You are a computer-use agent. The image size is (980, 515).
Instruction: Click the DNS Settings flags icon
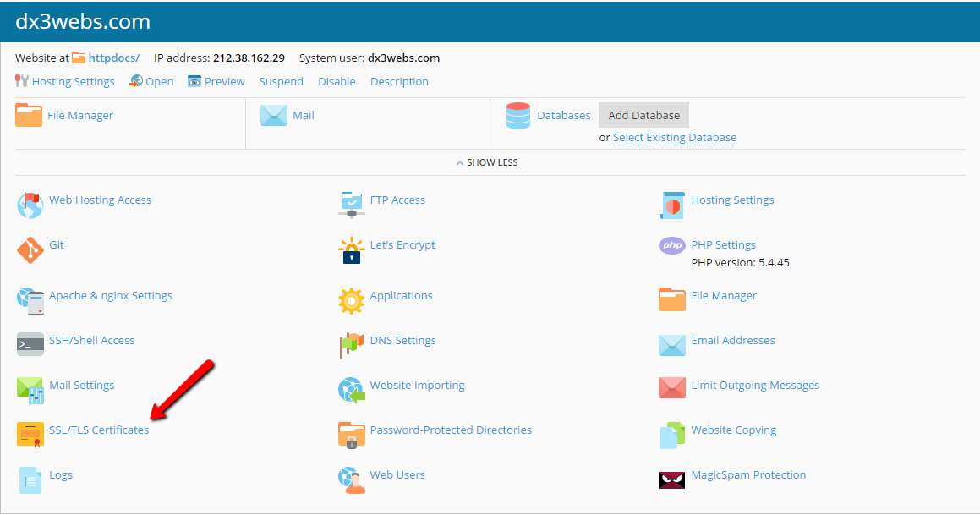click(x=351, y=346)
